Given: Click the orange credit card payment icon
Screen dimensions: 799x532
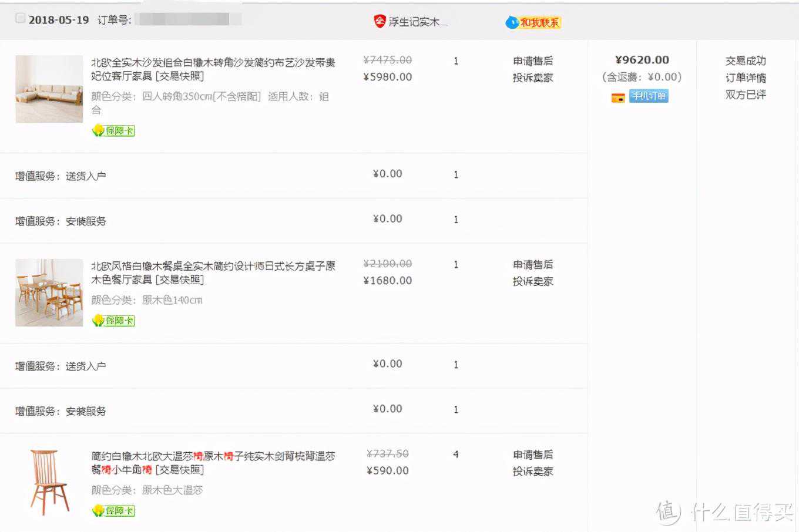Looking at the screenshot, I should pos(618,97).
